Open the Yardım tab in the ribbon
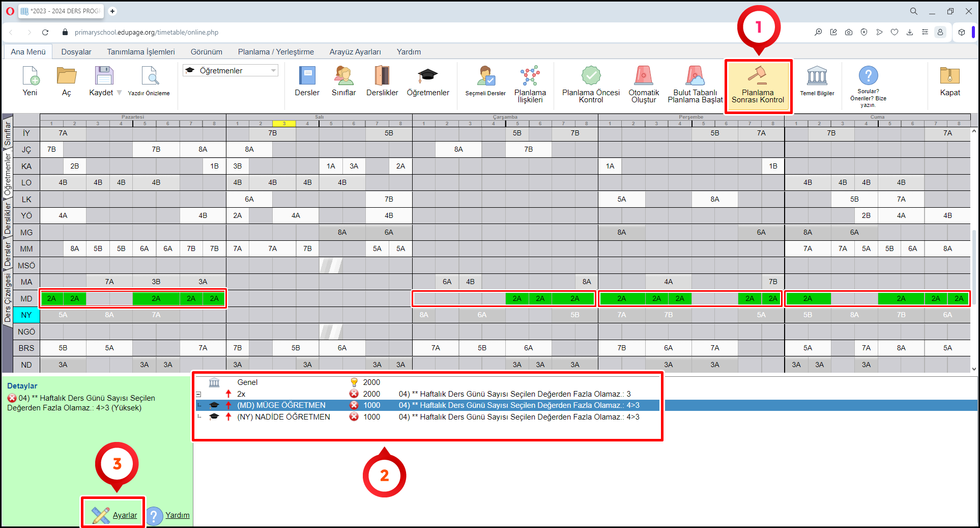980x528 pixels. 409,51
